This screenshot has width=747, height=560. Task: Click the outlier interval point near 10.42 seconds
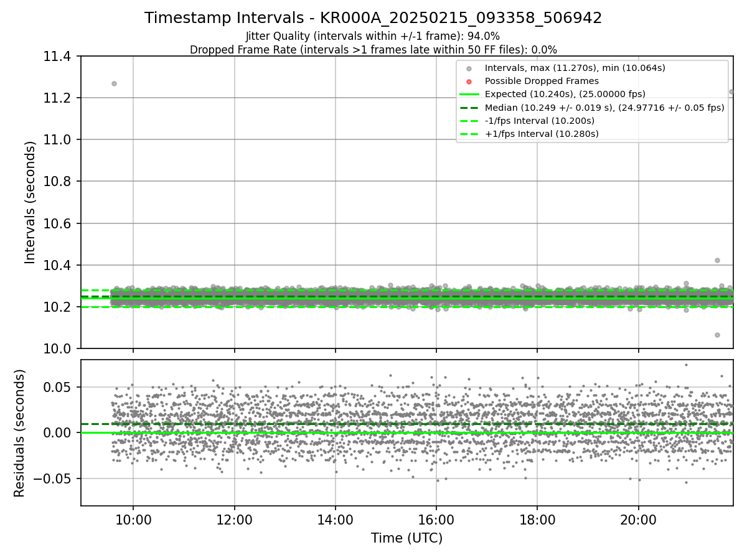(x=717, y=260)
